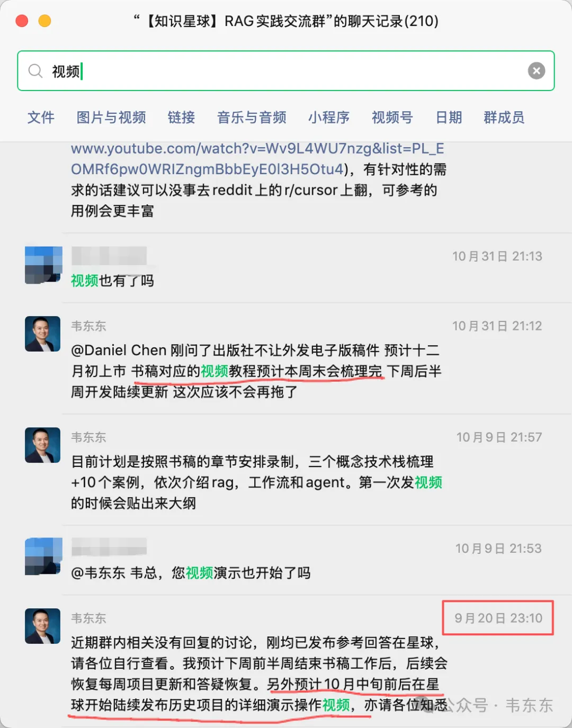Switch to 图片与视频 filter tab
This screenshot has width=572, height=728.
111,117
